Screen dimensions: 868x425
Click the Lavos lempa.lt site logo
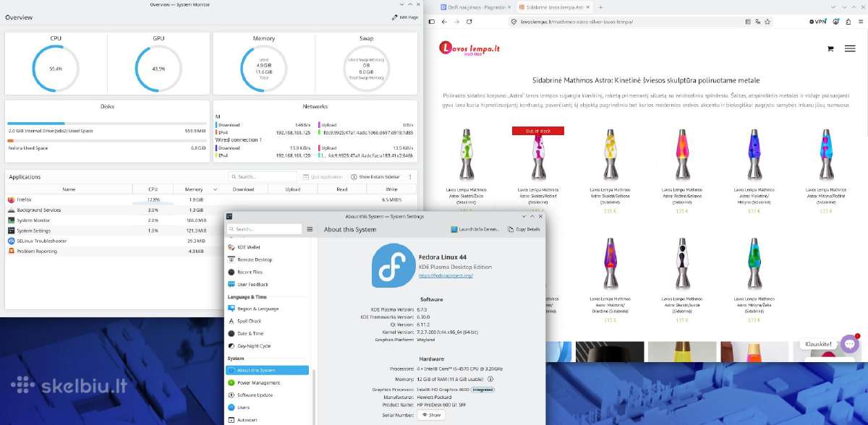(x=469, y=48)
